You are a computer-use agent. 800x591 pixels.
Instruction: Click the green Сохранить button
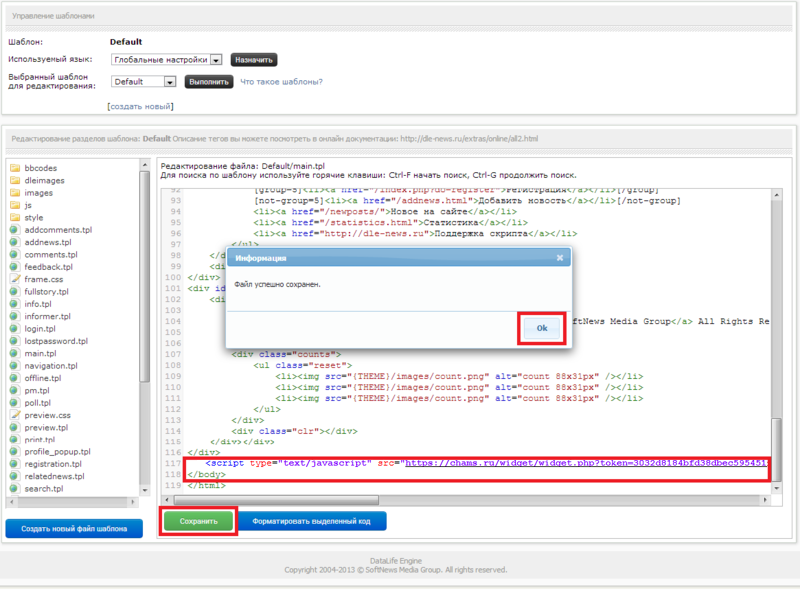tap(199, 521)
